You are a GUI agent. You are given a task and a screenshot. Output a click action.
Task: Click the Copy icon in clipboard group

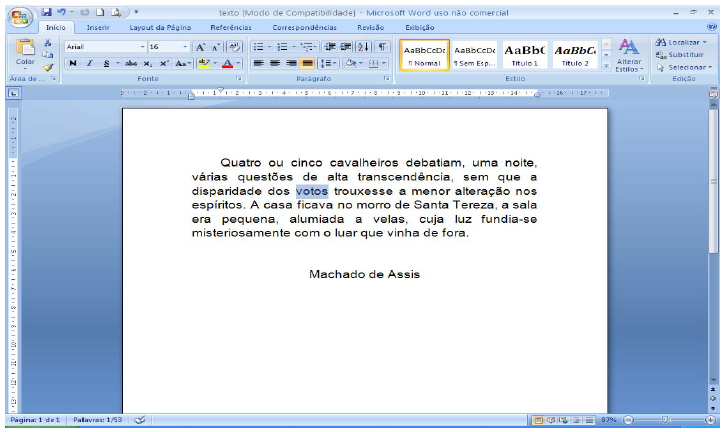pyautogui.click(x=48, y=55)
